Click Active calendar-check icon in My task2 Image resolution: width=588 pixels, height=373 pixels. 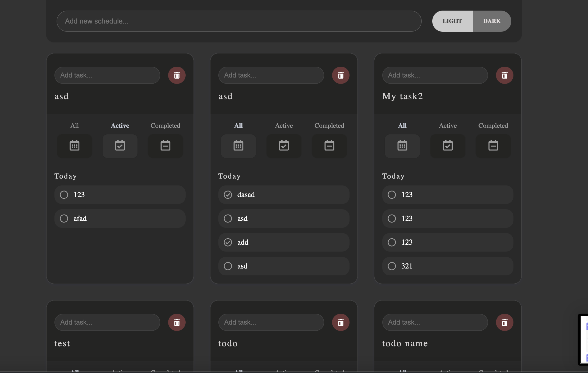448,146
